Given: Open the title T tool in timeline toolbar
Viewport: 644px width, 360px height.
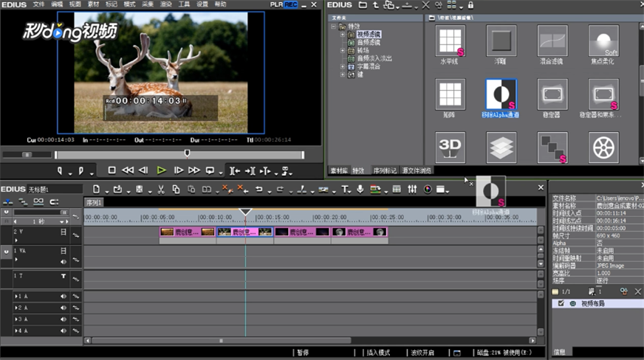Looking at the screenshot, I should point(345,189).
